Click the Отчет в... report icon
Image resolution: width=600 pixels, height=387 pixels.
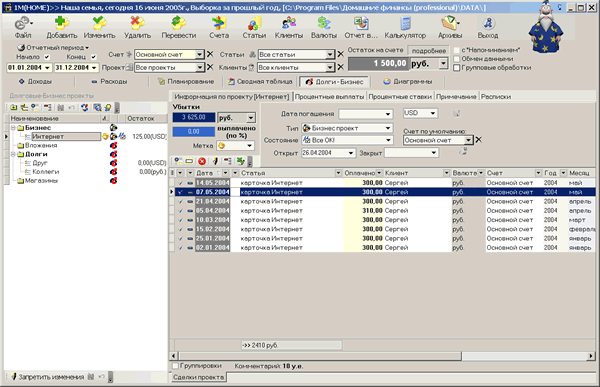pos(361,23)
